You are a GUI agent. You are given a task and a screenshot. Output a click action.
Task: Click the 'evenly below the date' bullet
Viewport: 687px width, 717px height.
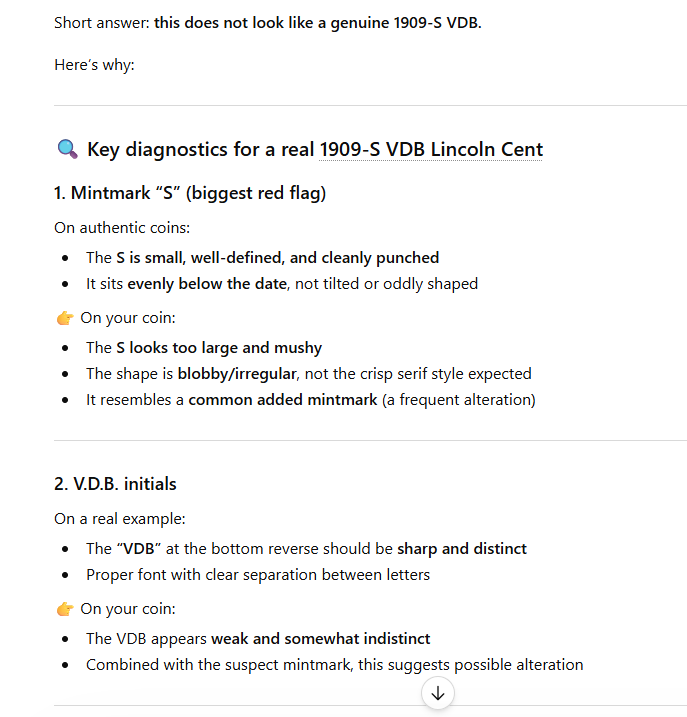point(282,283)
